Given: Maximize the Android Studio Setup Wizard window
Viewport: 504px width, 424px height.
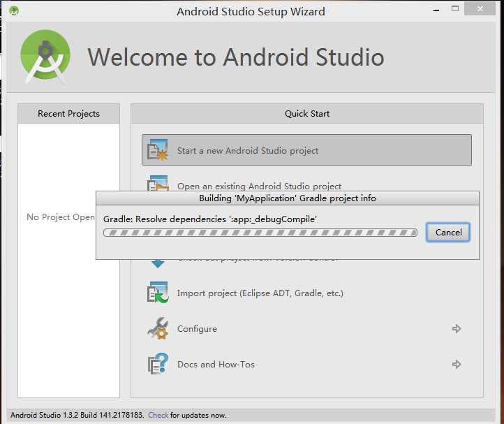Looking at the screenshot, I should coord(455,8).
